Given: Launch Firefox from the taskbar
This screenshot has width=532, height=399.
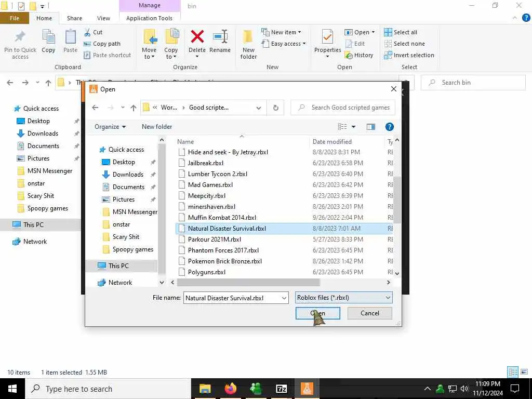Looking at the screenshot, I should click(x=230, y=389).
